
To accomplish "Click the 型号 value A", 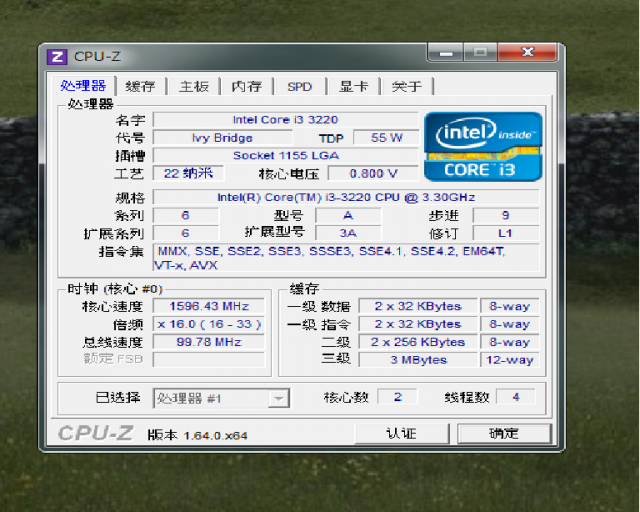I will point(348,215).
